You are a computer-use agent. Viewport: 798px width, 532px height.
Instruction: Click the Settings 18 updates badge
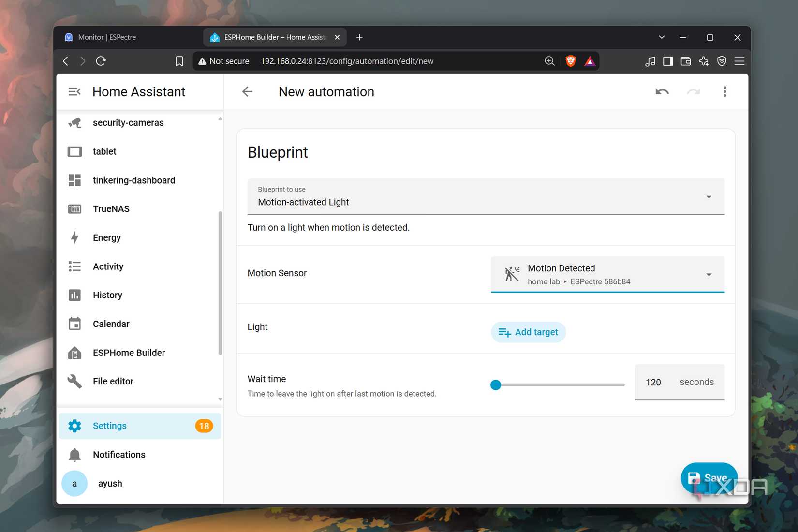coord(204,426)
